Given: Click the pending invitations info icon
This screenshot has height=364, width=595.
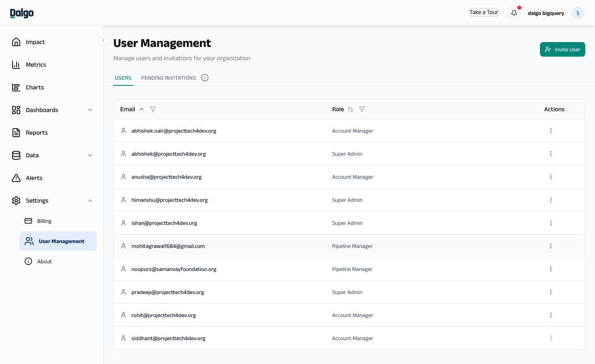Looking at the screenshot, I should click(x=205, y=78).
